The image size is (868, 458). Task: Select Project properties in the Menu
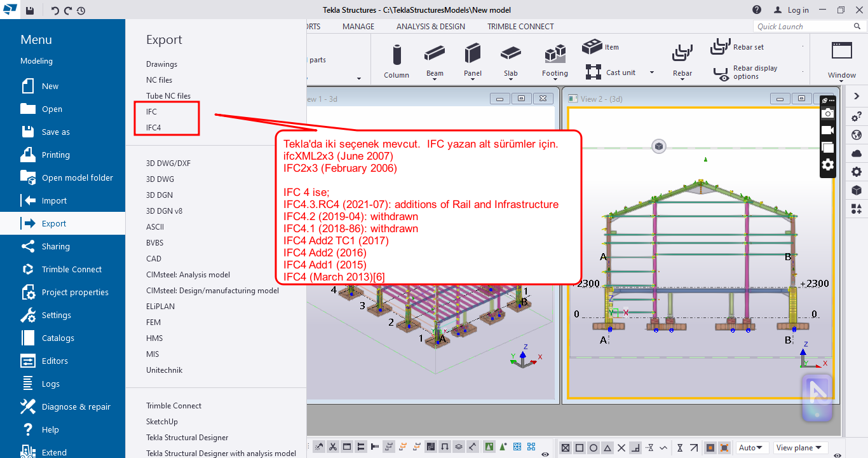tap(62, 292)
